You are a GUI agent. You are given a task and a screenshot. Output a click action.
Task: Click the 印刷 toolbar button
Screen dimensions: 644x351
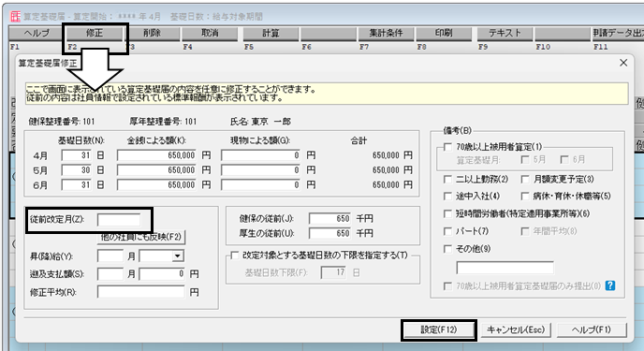click(x=444, y=34)
